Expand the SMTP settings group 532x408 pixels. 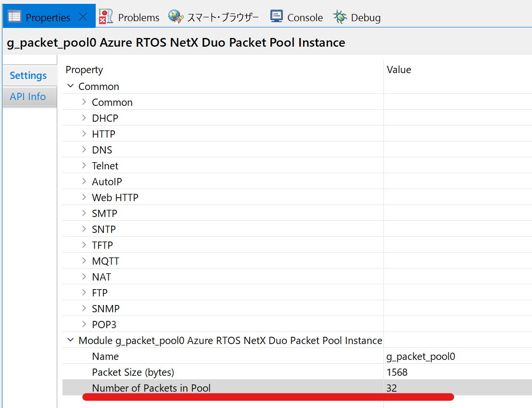click(84, 213)
